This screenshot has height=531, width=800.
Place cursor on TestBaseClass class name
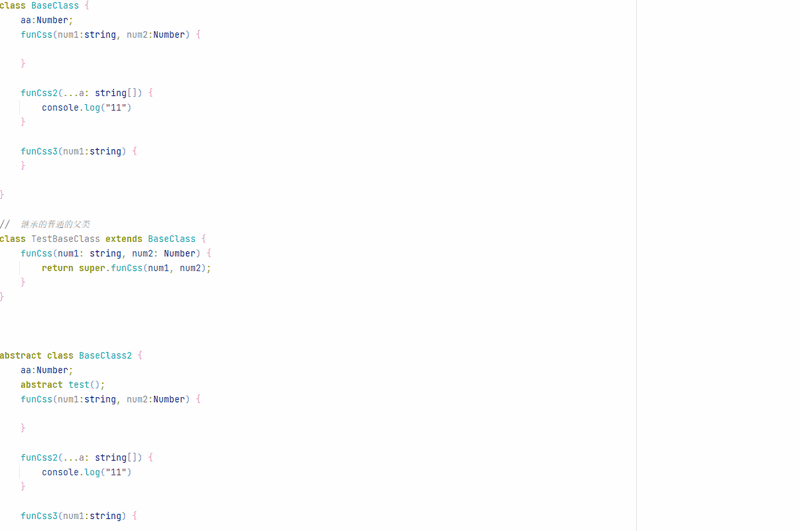click(65, 239)
